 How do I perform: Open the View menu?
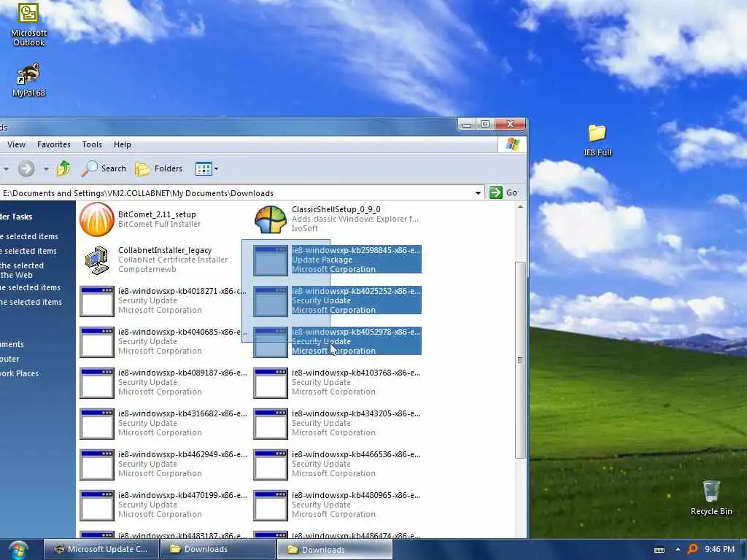[16, 144]
